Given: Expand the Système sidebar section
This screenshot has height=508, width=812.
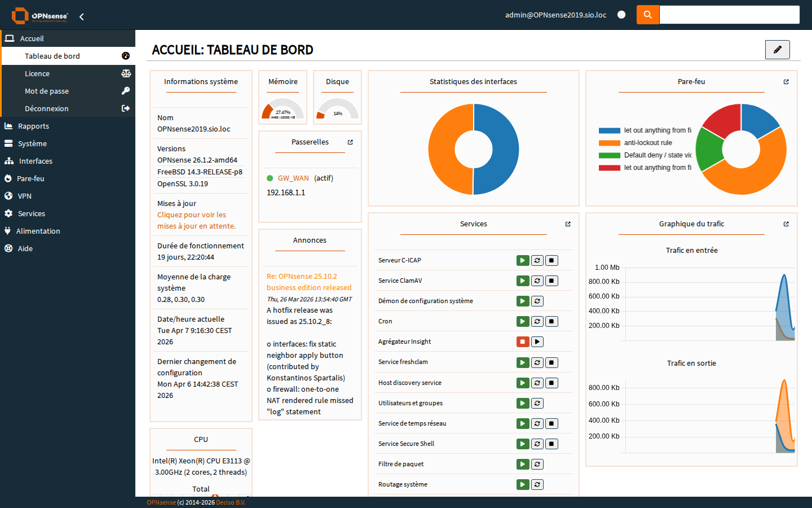Looking at the screenshot, I should click(68, 143).
